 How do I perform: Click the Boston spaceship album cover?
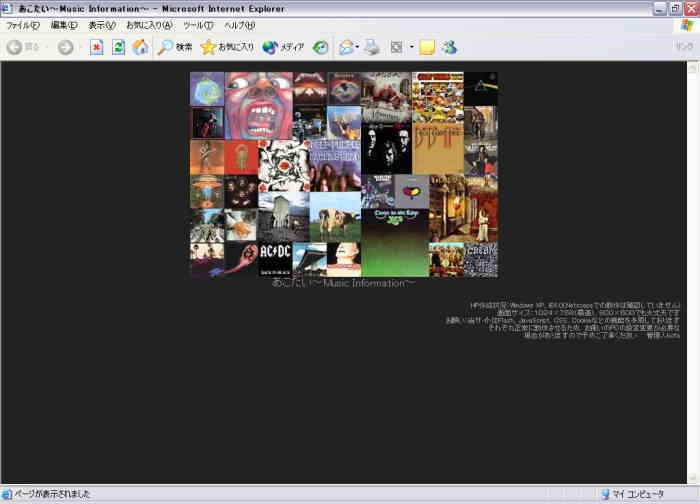pos(207,192)
